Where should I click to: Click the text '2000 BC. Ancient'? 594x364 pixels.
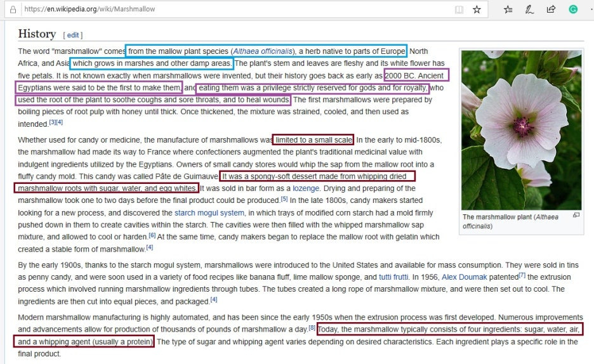(x=414, y=75)
